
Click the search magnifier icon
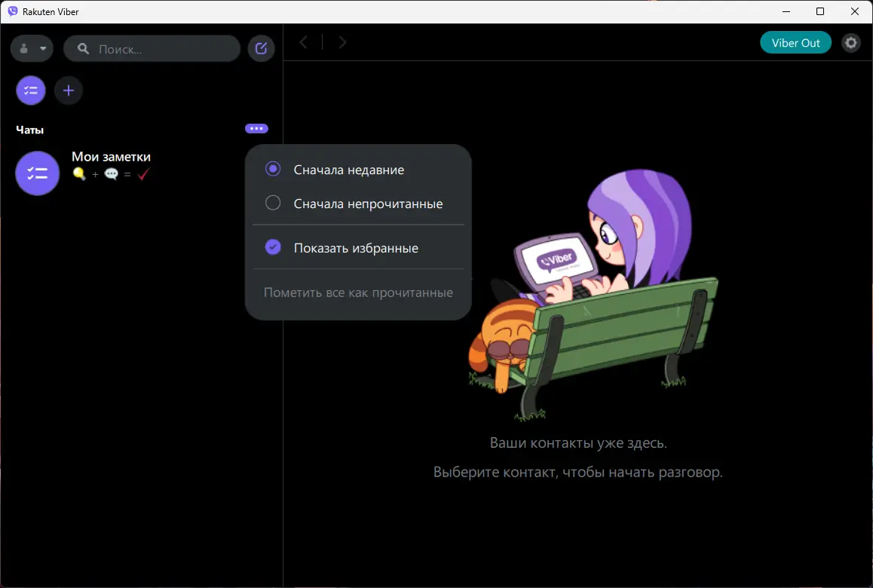point(81,47)
